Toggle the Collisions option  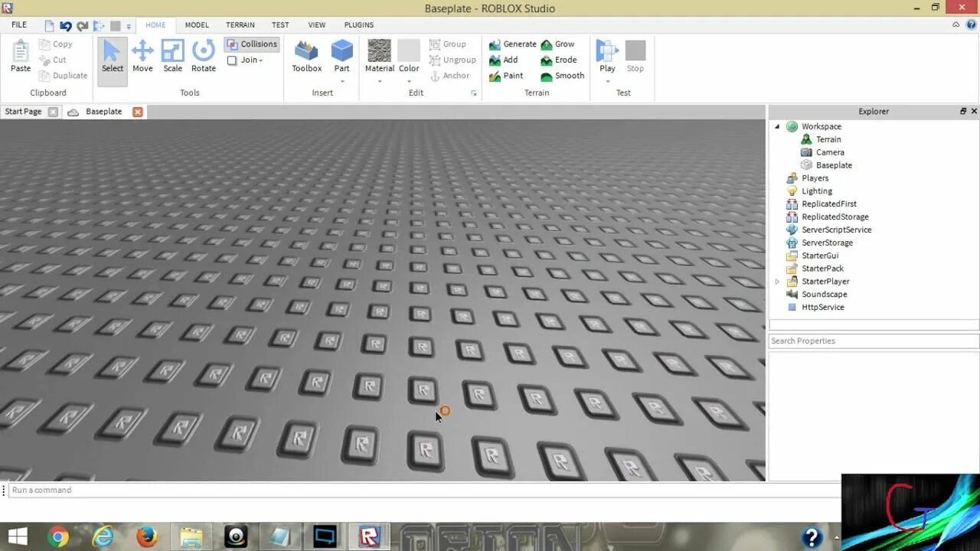(x=252, y=44)
